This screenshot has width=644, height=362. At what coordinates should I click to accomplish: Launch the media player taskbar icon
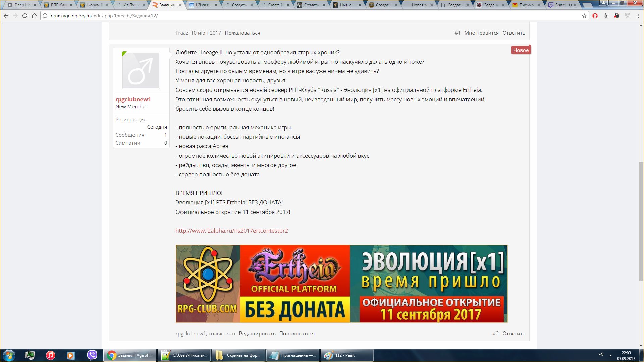[71, 355]
